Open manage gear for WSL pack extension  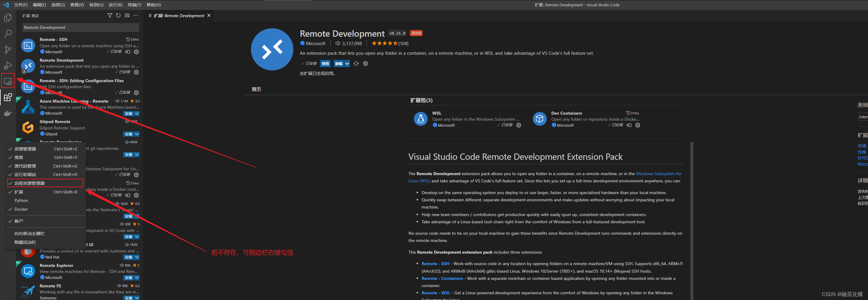pos(519,125)
